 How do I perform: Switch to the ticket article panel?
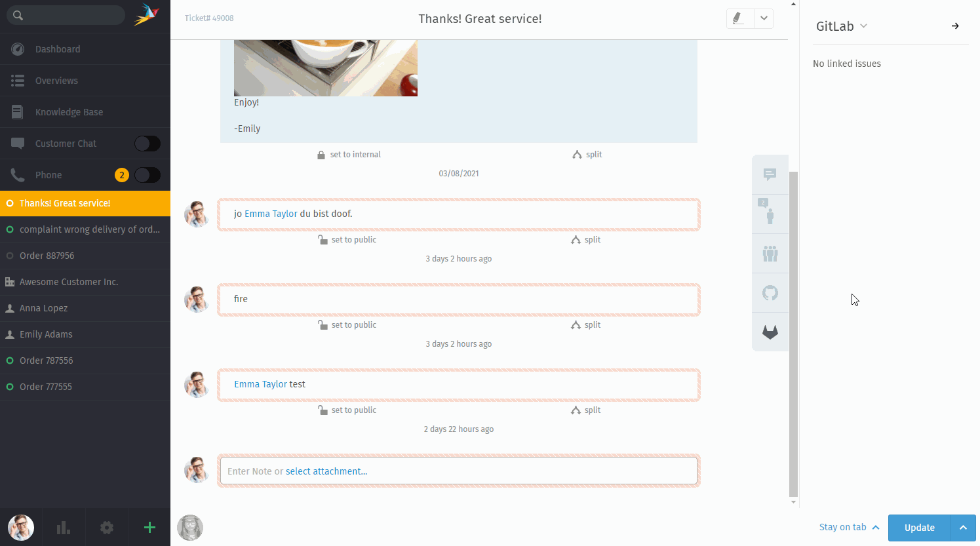point(770,174)
